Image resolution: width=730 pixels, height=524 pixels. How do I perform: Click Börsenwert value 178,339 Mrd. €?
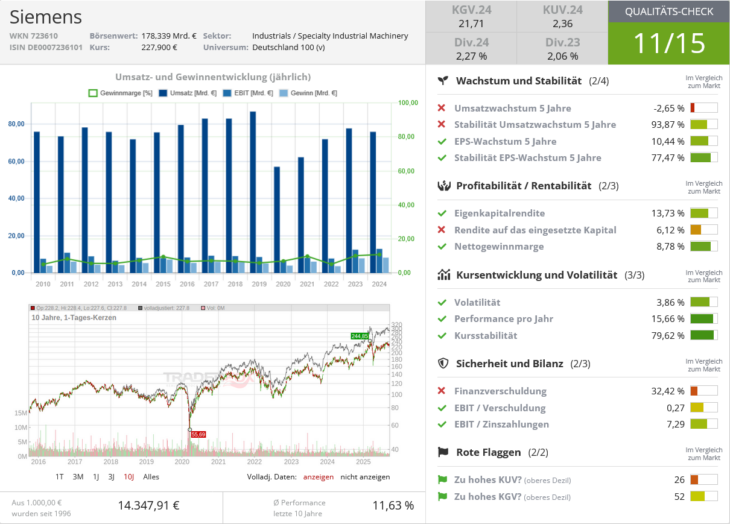point(169,36)
